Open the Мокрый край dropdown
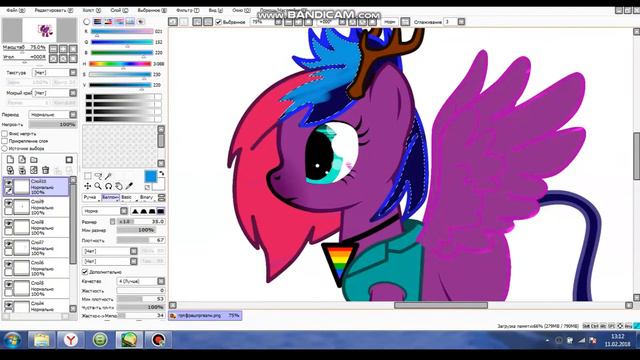Image resolution: width=640 pixels, height=360 pixels. coord(55,93)
